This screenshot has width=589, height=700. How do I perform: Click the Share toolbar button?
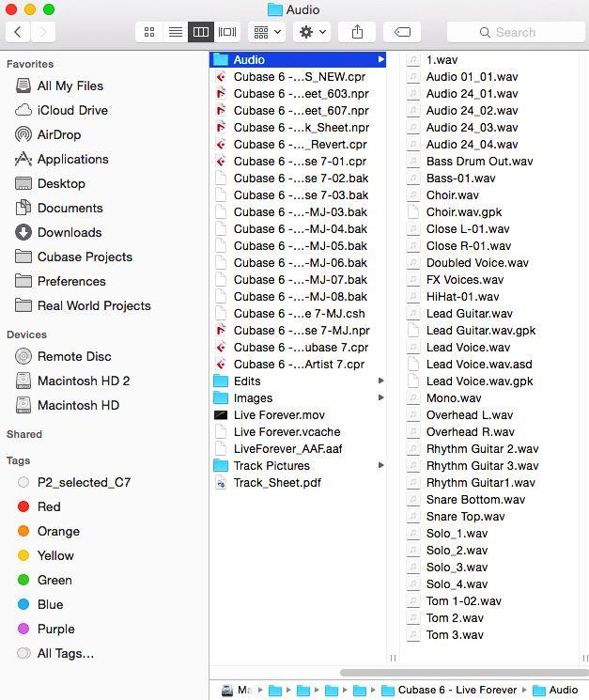[x=357, y=32]
